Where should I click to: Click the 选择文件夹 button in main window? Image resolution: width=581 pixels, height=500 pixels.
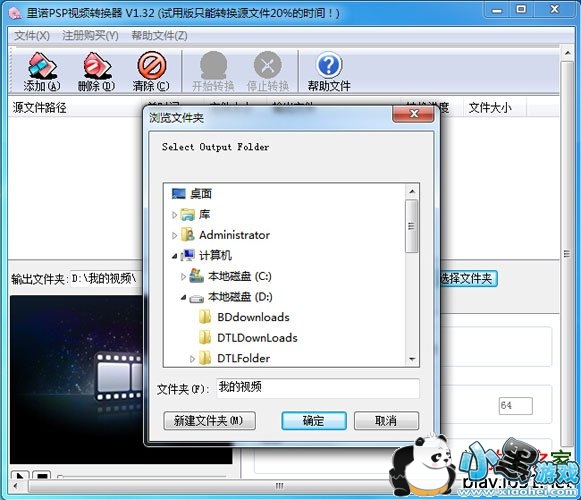tap(468, 278)
